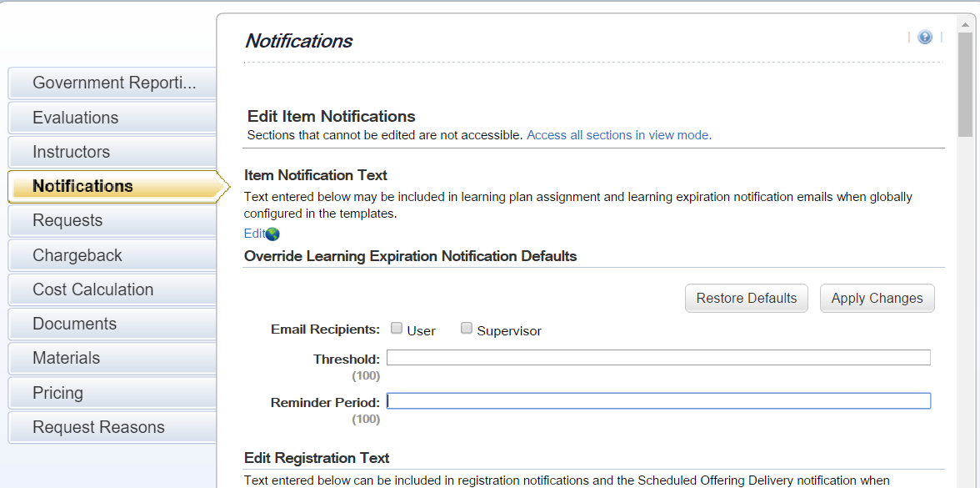The height and width of the screenshot is (488, 980).
Task: Click the globe icon beside Edit
Action: click(x=272, y=234)
